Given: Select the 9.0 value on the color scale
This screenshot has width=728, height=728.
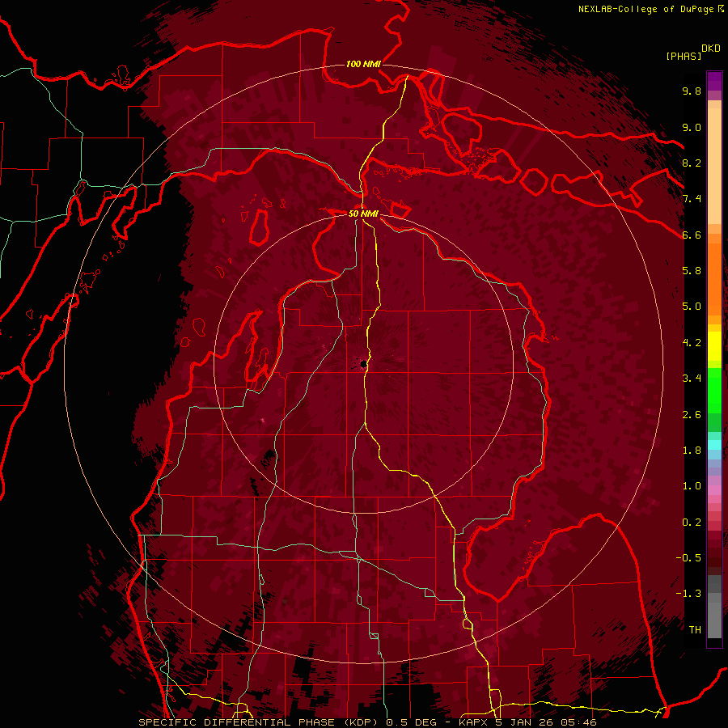Looking at the screenshot, I should click(692, 127).
